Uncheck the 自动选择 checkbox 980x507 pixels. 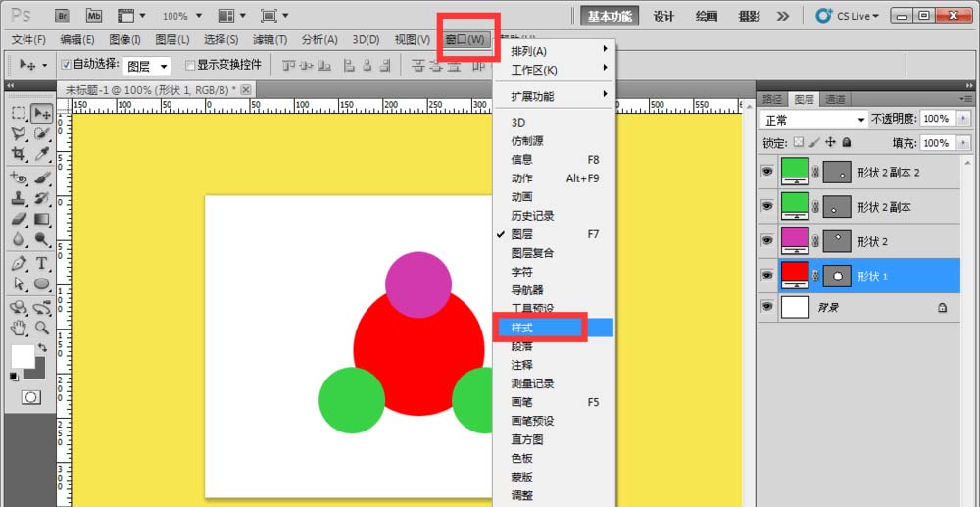[67, 65]
